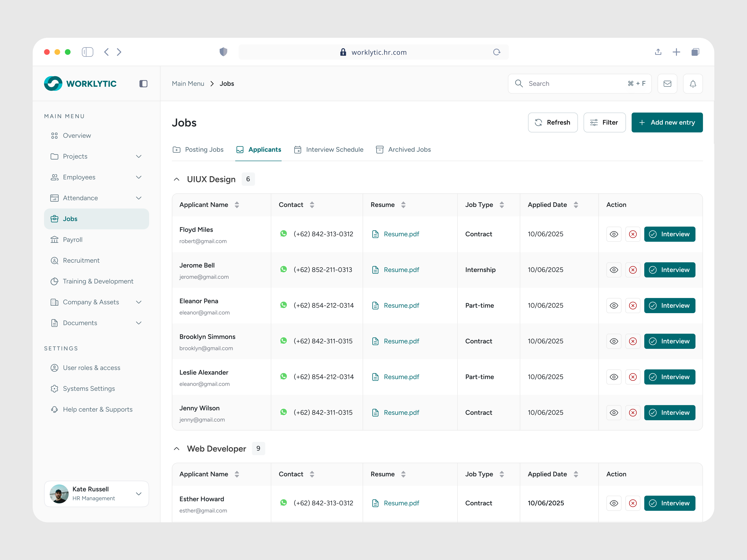Image resolution: width=747 pixels, height=560 pixels.
Task: Open the Kate Russell profile dropdown
Action: pos(138,494)
